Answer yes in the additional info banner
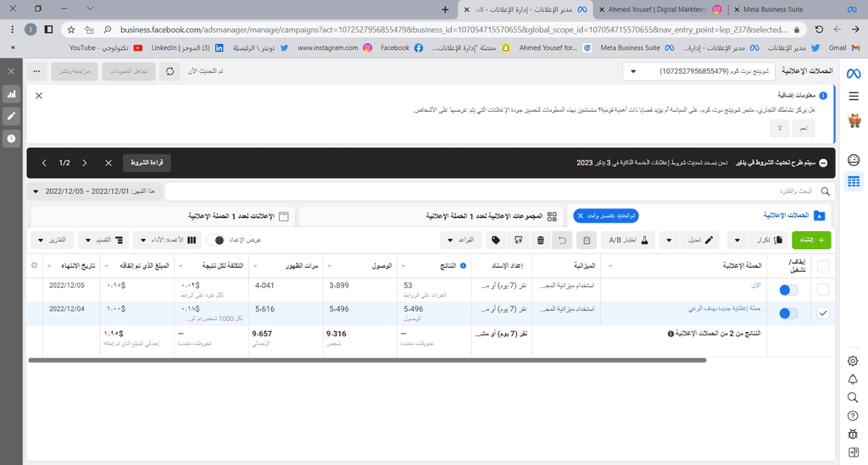Image resolution: width=868 pixels, height=465 pixels. (x=804, y=128)
